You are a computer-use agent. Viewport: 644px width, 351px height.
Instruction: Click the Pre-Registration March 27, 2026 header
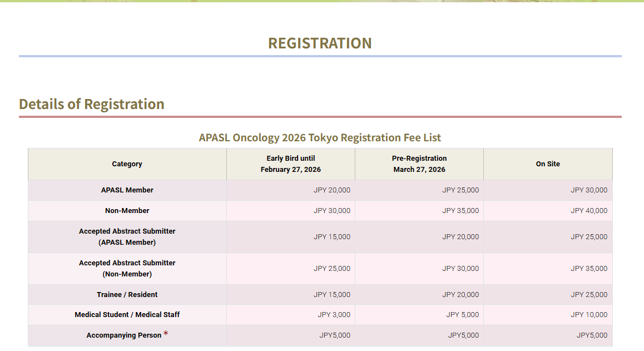419,164
